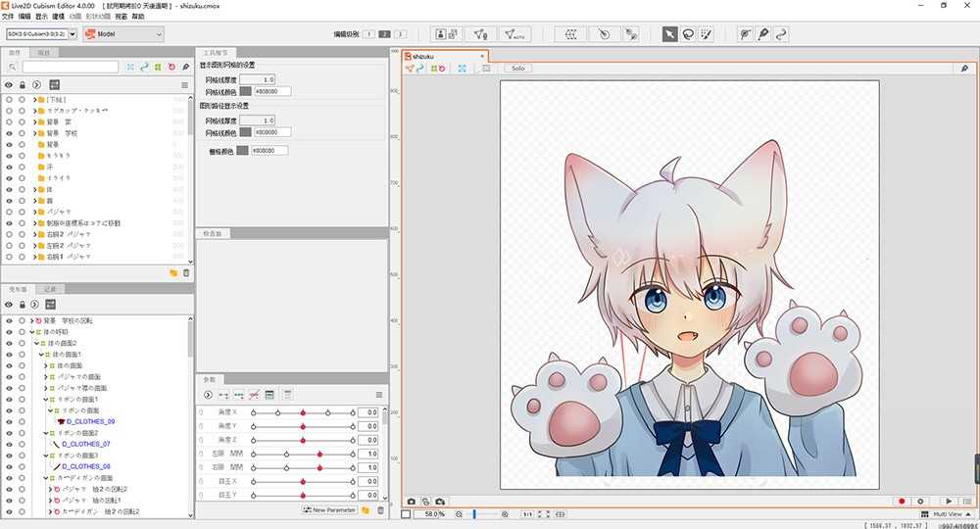980x529 pixels.
Task: Click the search magnifier in parts panel
Action: (12, 67)
